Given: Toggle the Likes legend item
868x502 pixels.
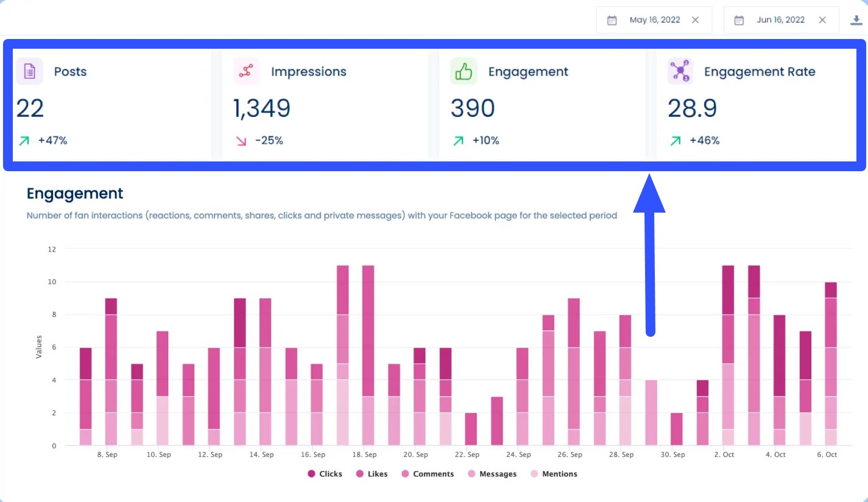Looking at the screenshot, I should [372, 473].
